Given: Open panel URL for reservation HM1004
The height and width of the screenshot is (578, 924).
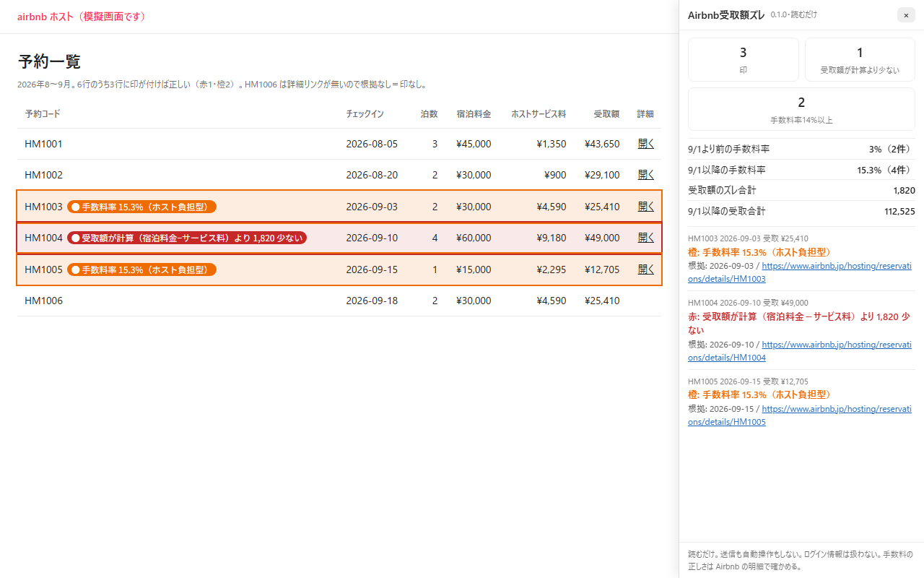Looking at the screenshot, I should click(800, 351).
